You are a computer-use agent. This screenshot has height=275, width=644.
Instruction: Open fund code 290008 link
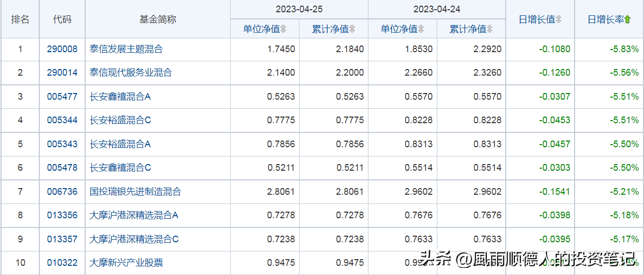[x=62, y=50]
